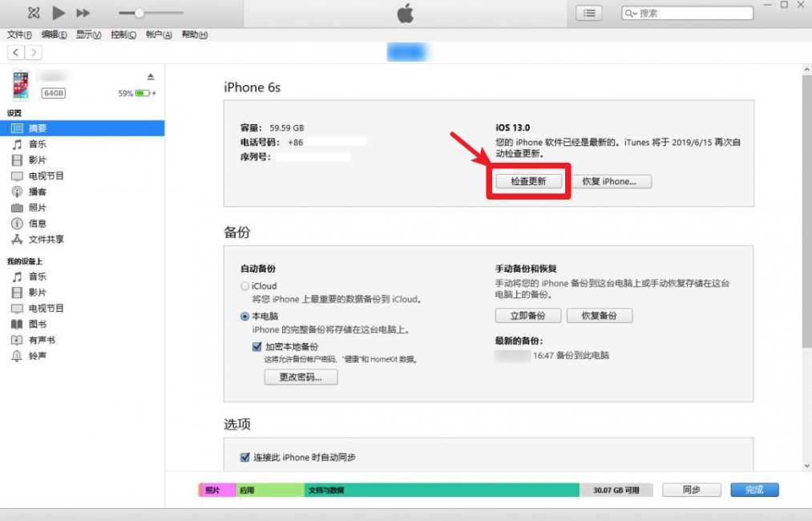Adjust the volume slider knob

coord(139,13)
